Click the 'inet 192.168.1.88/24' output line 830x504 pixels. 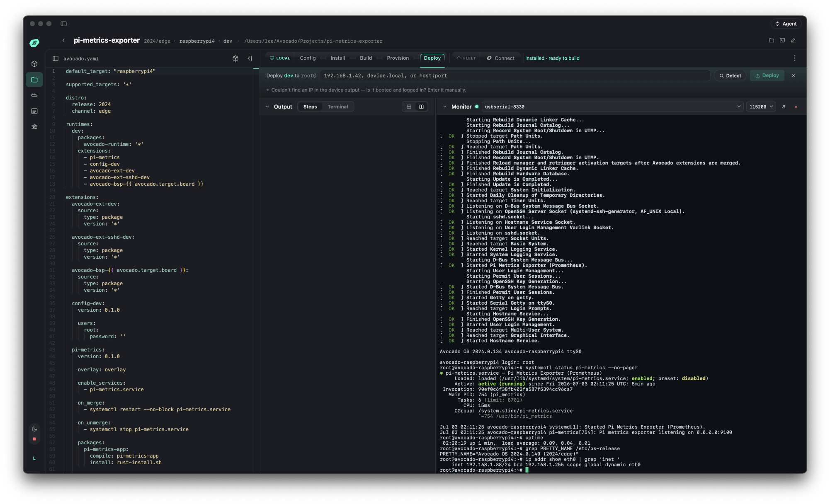point(546,465)
